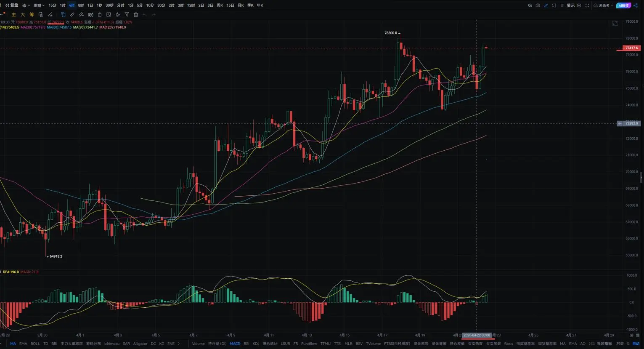644x349 pixels.
Task: Expand the 未命名 cloud layout dropdown
Action: click(603, 5)
